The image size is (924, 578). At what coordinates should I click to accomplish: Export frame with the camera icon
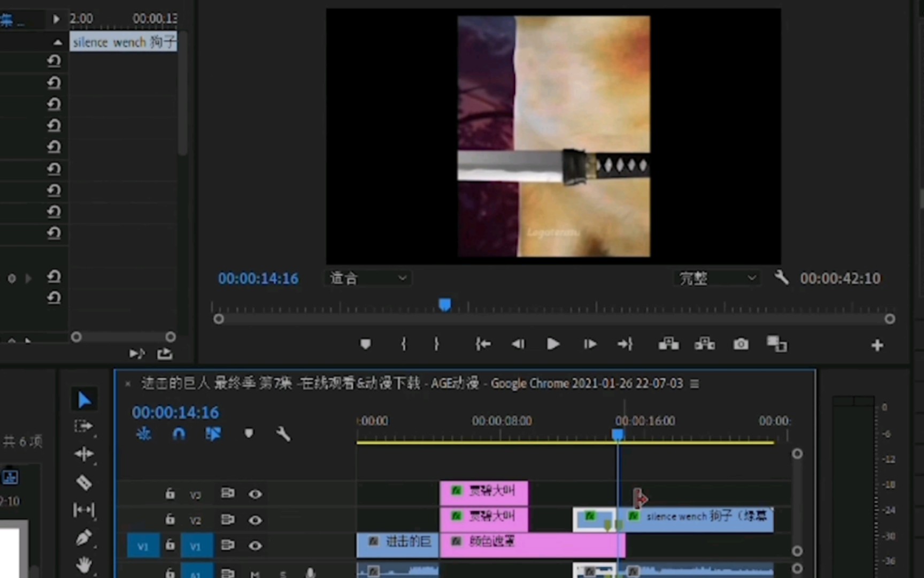point(741,344)
